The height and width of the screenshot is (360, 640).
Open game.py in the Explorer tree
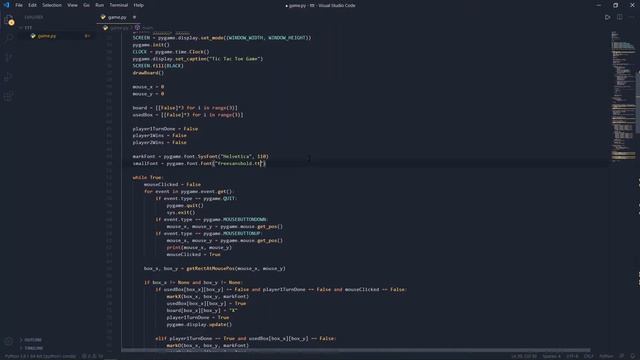point(47,36)
